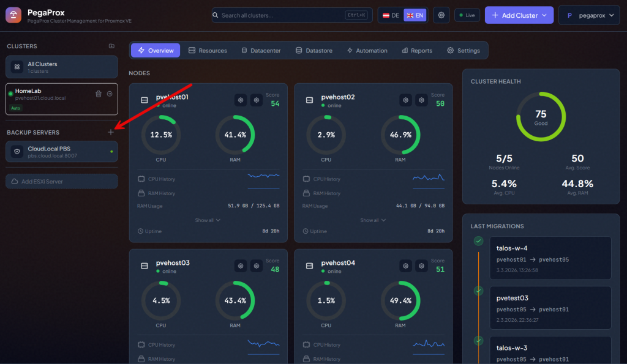627x364 pixels.
Task: Click the folder-plus icon next to Clusters heading
Action: 111,46
